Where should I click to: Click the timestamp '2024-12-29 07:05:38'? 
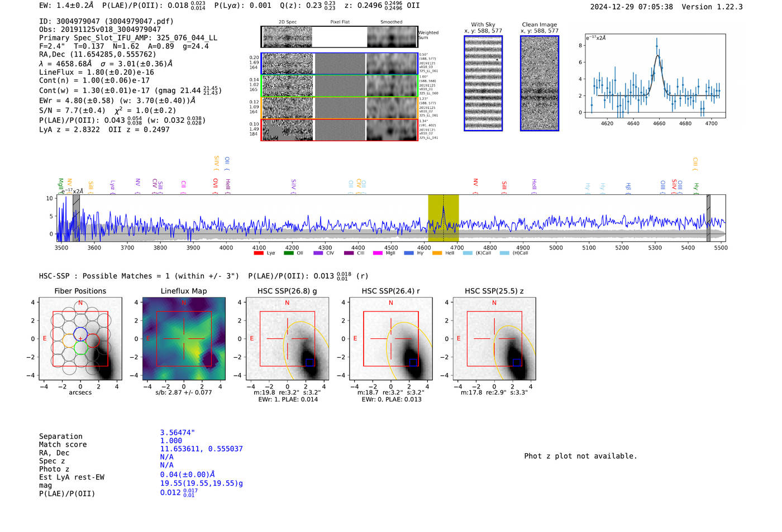click(631, 7)
